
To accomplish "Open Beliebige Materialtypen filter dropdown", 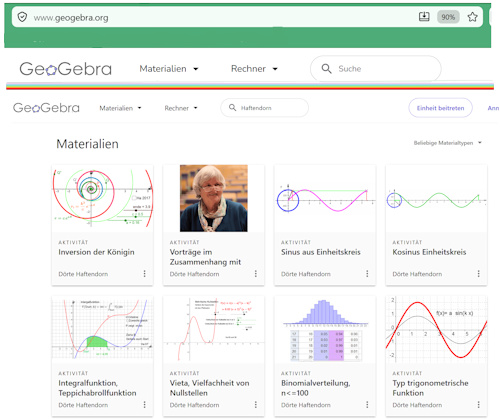I will pos(447,143).
